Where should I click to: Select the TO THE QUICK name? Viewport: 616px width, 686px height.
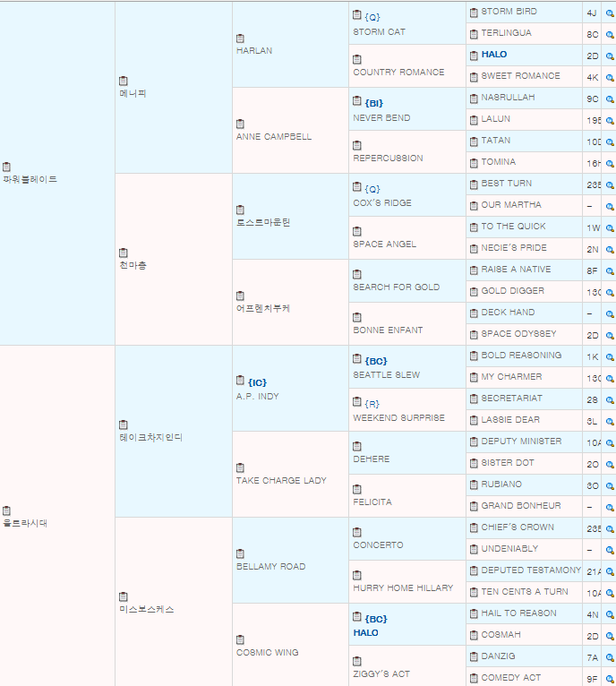click(x=513, y=227)
